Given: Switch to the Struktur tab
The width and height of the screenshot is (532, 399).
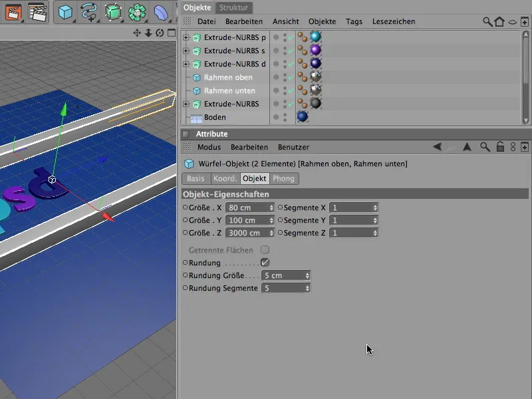Looking at the screenshot, I should [x=233, y=7].
